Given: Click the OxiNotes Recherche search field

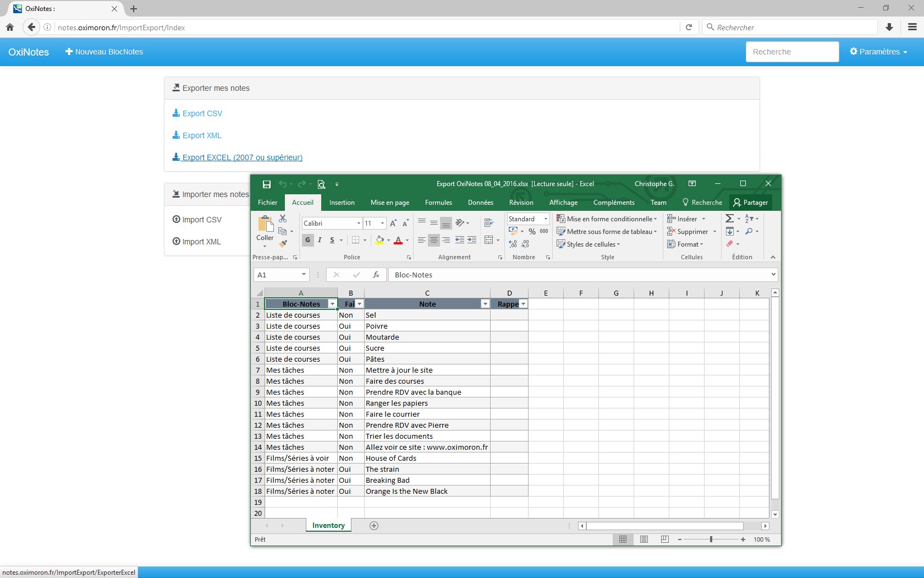Looking at the screenshot, I should coord(793,52).
